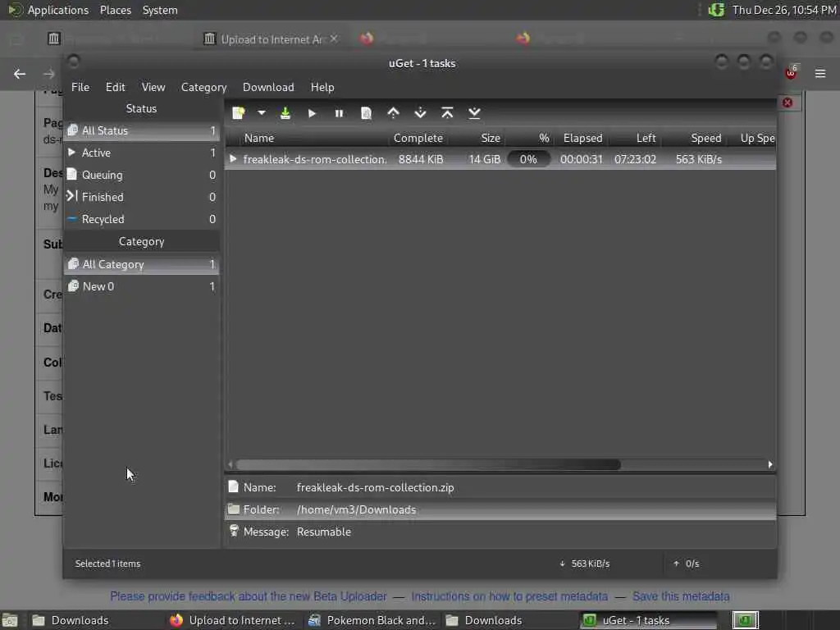Filter by Recycled status
Viewport: 840px width, 630px height.
pos(142,219)
